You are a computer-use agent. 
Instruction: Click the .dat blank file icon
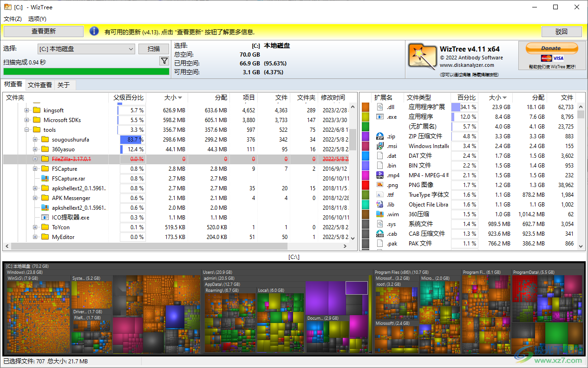click(x=379, y=155)
